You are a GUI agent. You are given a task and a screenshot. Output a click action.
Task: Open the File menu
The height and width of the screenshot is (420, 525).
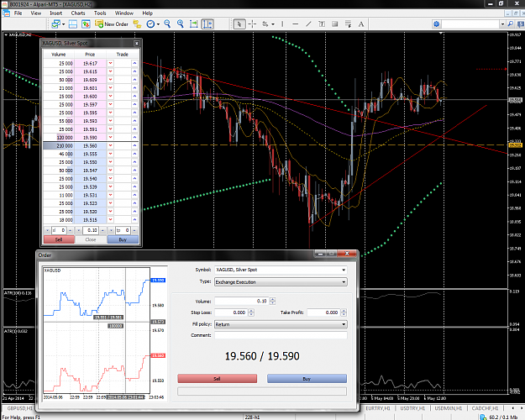coord(18,13)
